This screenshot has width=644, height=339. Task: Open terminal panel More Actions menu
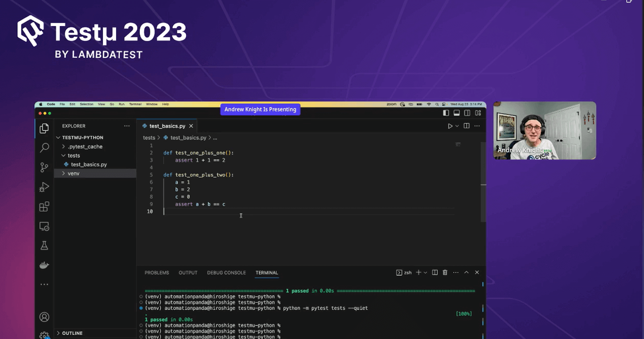(456, 272)
